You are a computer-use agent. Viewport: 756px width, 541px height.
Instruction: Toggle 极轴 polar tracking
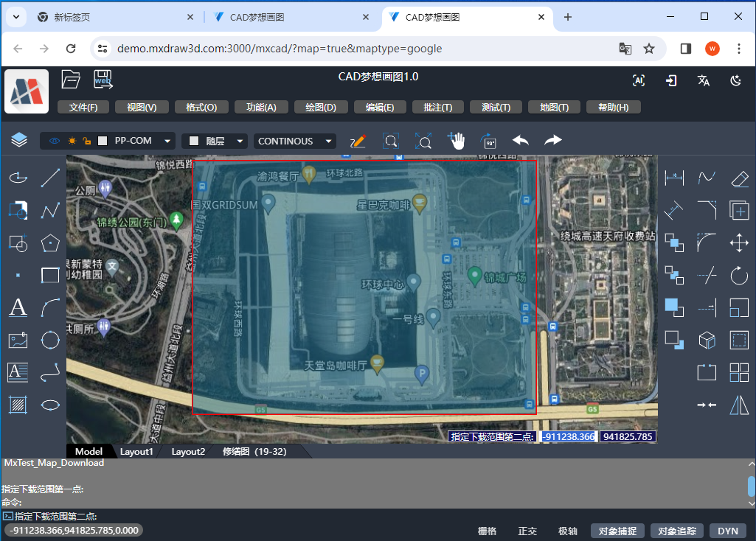(x=567, y=531)
